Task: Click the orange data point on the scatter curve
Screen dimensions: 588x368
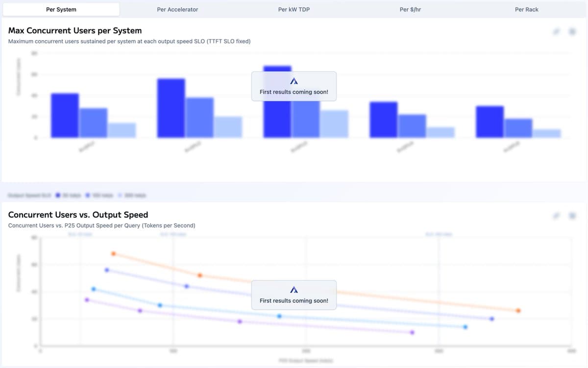Action: [113, 253]
